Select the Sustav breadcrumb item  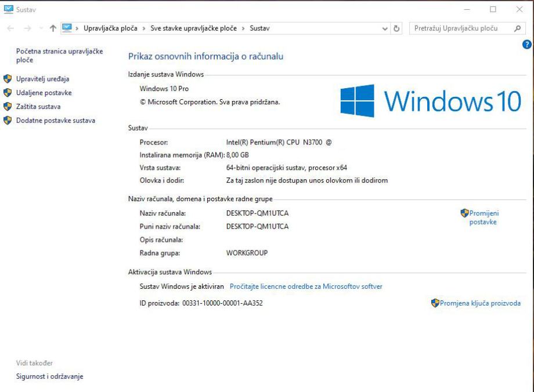pos(259,28)
